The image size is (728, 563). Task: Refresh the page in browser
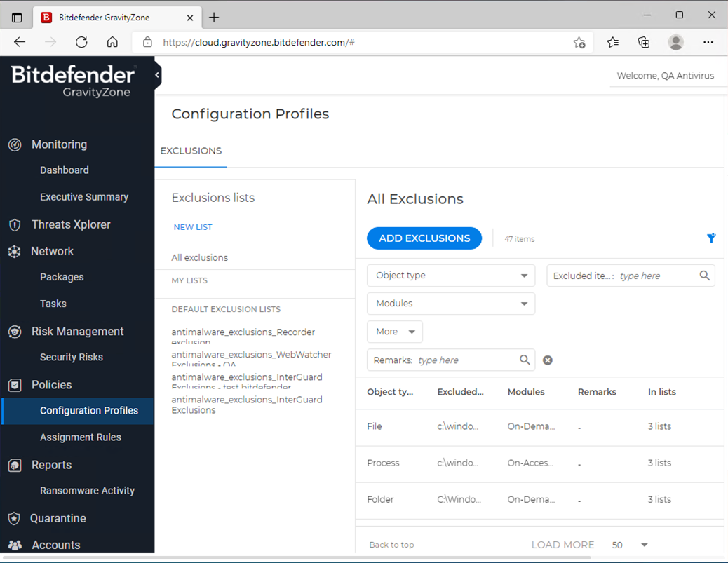pos(81,42)
